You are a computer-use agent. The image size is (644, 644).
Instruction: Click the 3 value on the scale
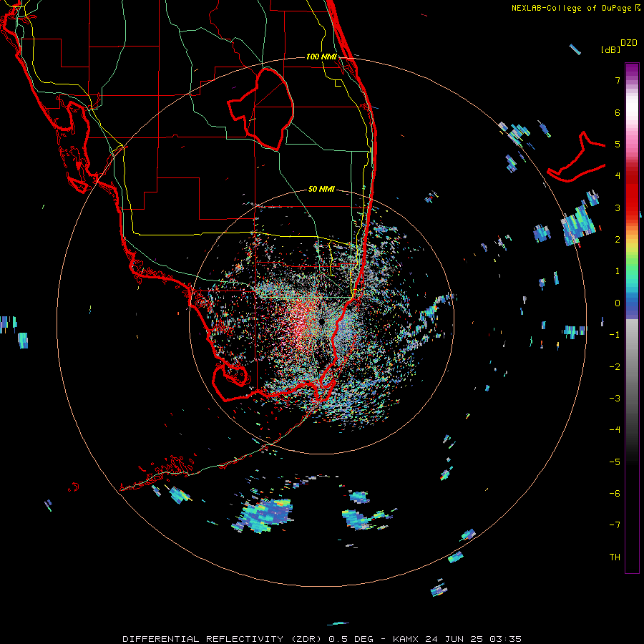point(618,208)
